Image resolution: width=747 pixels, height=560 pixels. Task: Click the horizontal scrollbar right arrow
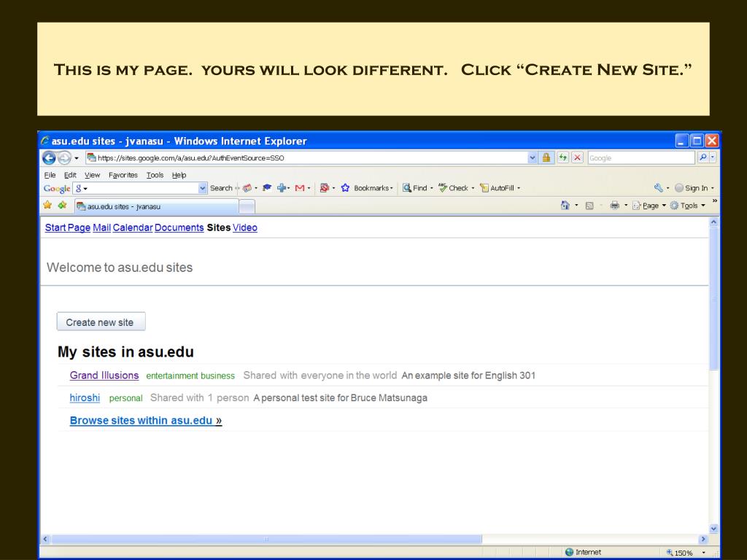tap(703, 539)
